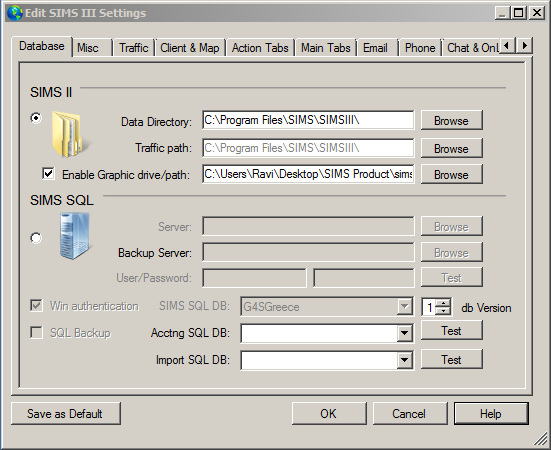
Task: Click Browse next to the Server field
Action: (452, 227)
